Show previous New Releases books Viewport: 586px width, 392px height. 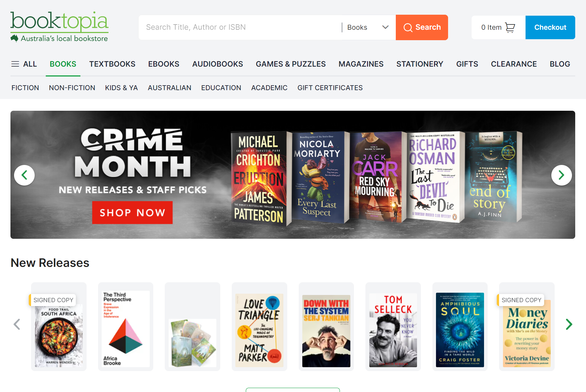coord(17,324)
